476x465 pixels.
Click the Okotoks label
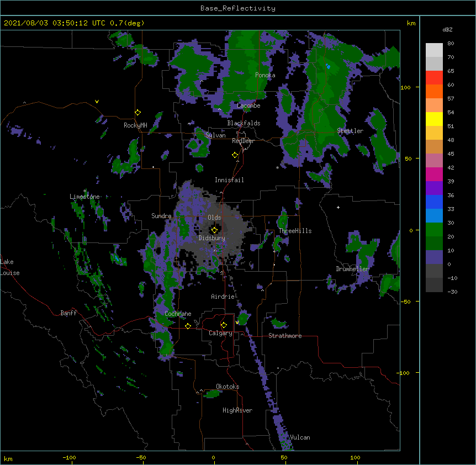pyautogui.click(x=228, y=387)
